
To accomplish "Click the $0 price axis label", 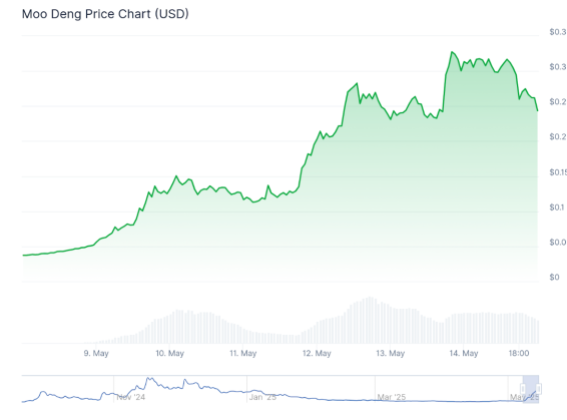I will point(554,277).
